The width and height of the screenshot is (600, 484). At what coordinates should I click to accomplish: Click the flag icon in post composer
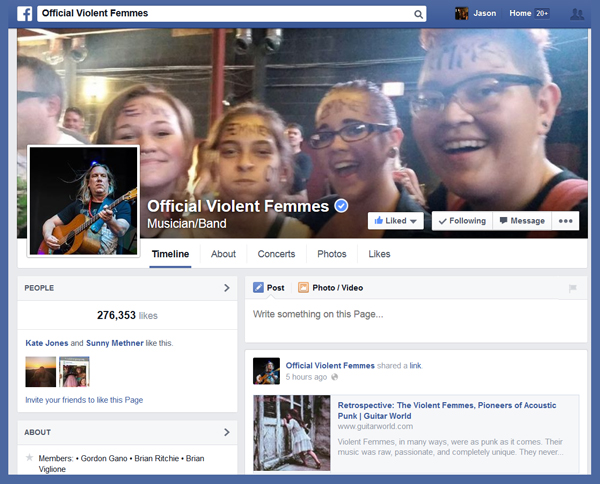pos(572,288)
